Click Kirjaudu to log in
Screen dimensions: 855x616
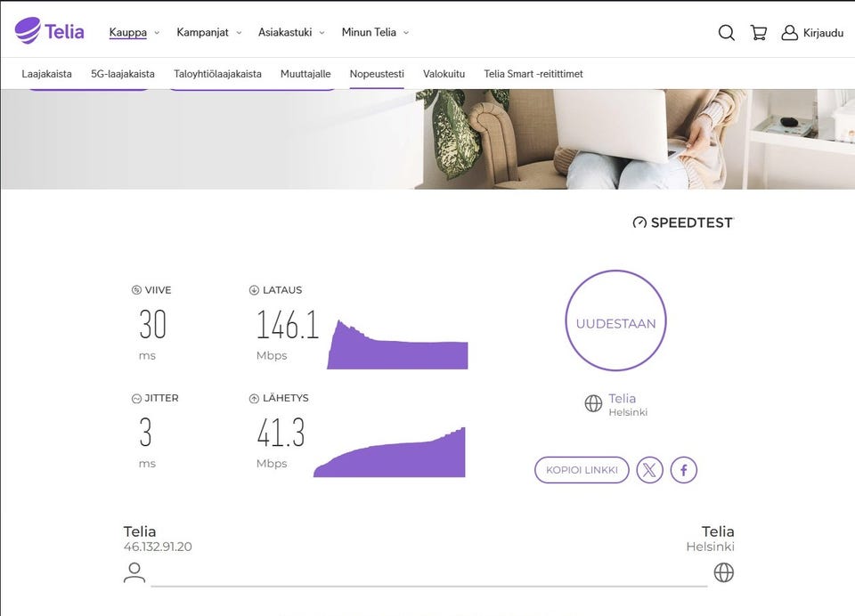click(823, 33)
